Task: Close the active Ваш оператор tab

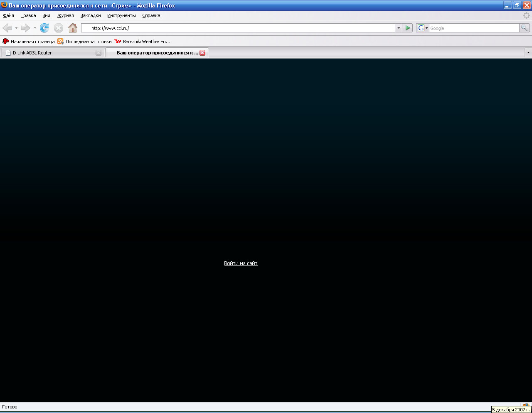Action: pos(202,53)
